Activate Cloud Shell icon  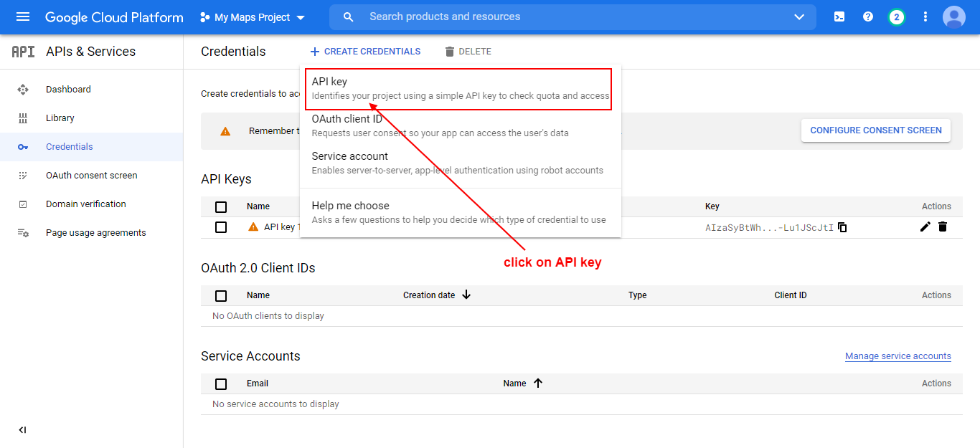pos(839,17)
